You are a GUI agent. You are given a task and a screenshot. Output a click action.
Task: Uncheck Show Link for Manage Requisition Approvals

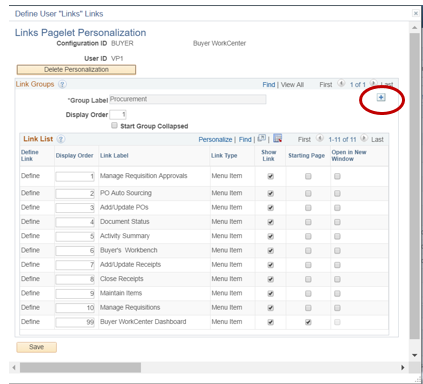[x=271, y=176]
